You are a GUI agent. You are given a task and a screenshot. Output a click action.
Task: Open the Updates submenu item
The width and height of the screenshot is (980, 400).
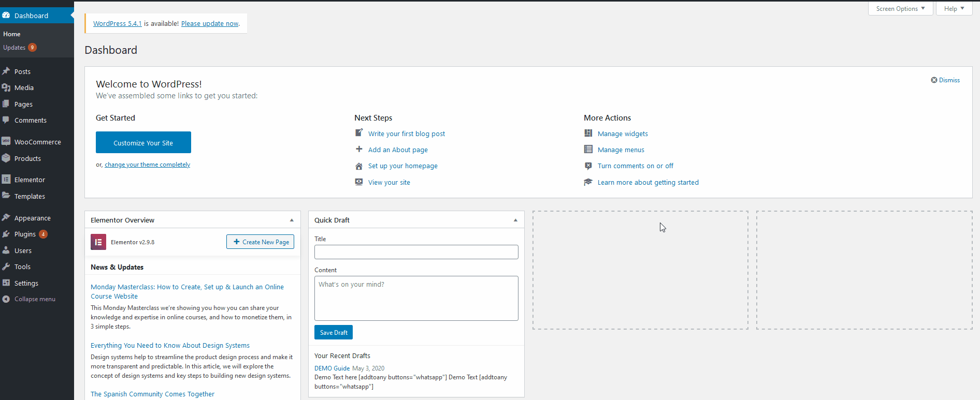[14, 48]
